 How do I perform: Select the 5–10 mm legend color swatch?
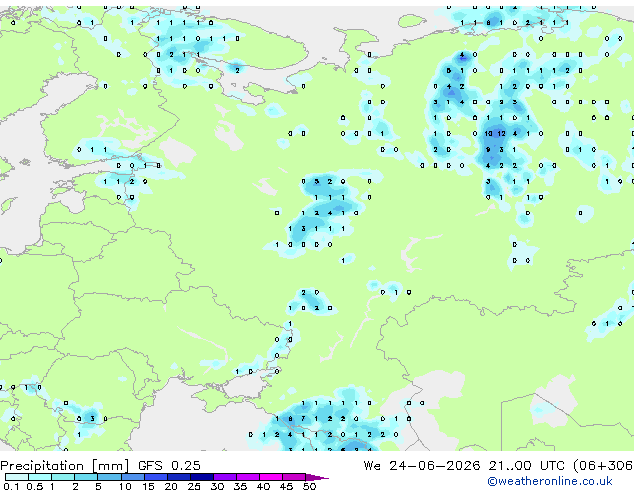point(109,477)
